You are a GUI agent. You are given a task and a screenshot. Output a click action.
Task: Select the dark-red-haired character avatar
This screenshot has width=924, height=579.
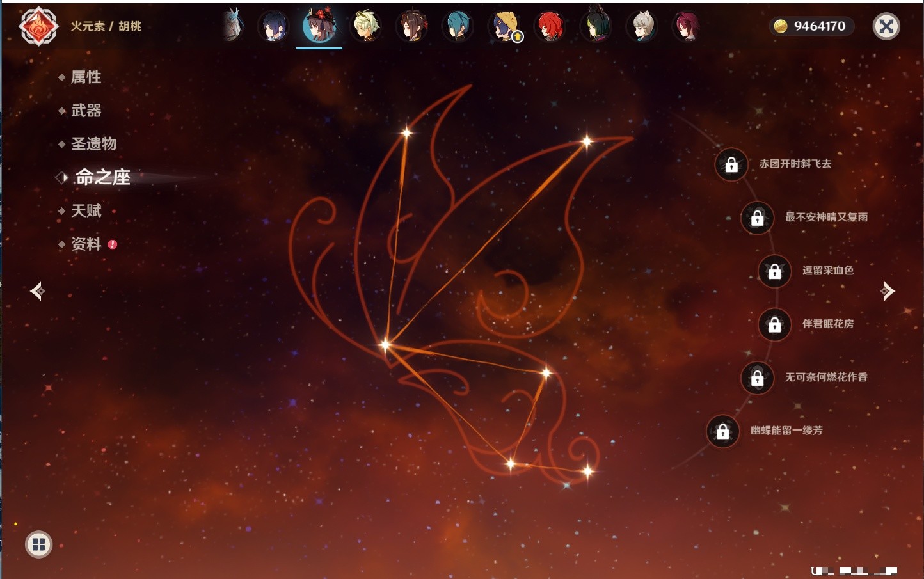pos(687,26)
